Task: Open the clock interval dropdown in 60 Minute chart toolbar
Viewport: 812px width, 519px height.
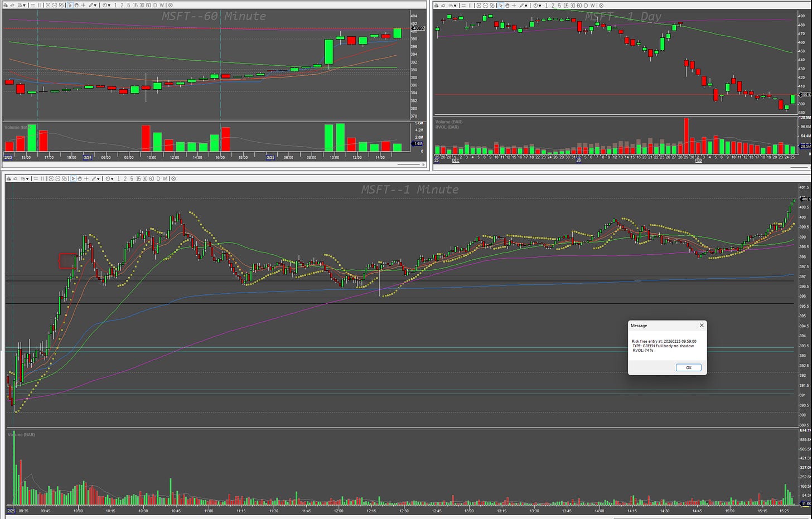Action: tap(107, 5)
